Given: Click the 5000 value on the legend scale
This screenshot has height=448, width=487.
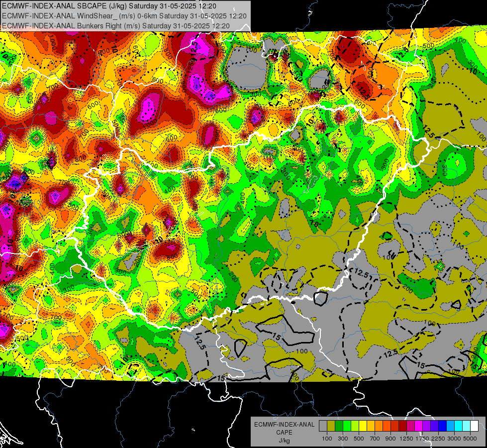Looking at the screenshot, I should click(x=470, y=439).
